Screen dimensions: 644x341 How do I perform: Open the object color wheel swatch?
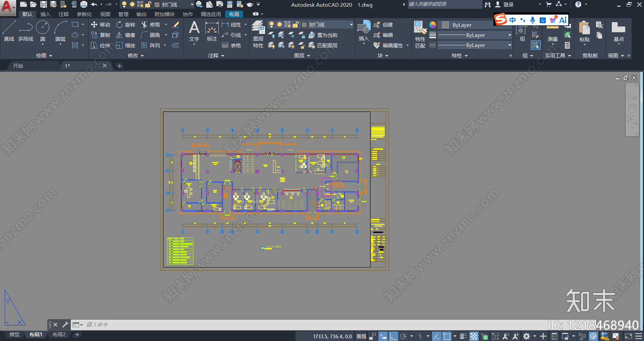tap(433, 25)
